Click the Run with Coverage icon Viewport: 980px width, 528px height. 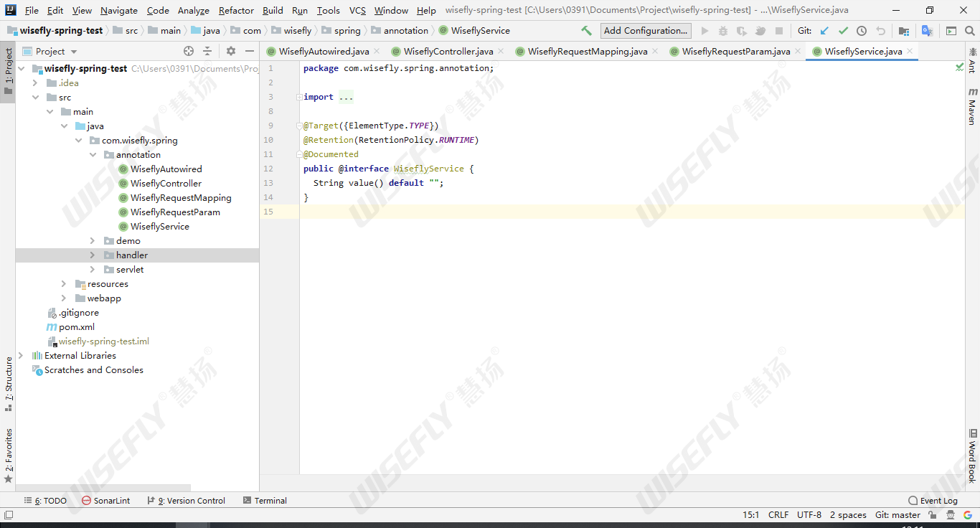coord(742,31)
